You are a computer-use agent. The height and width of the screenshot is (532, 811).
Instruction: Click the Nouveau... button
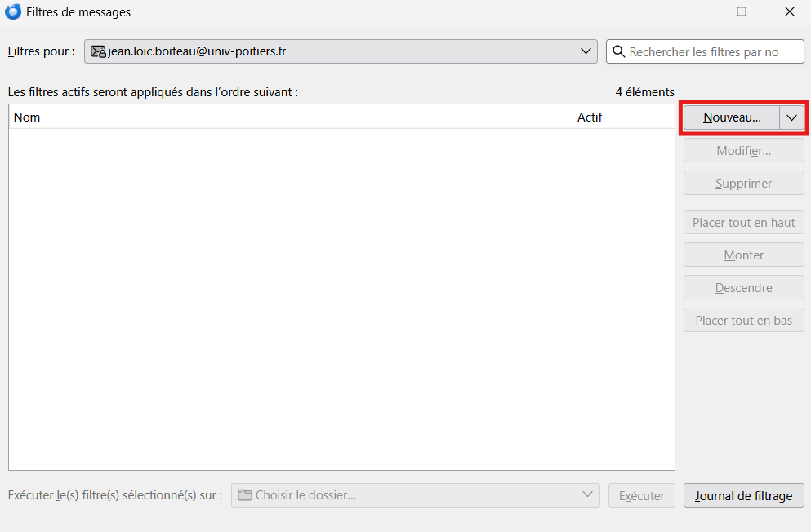732,117
